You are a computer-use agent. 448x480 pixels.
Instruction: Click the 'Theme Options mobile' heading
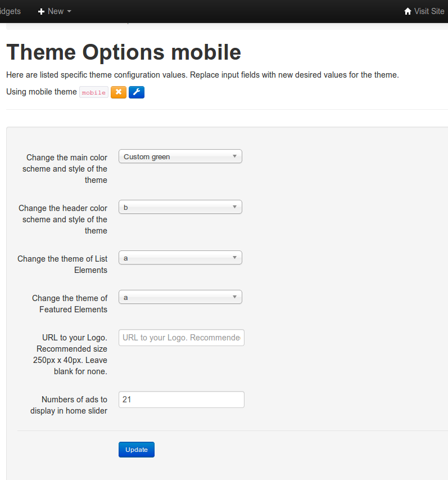click(124, 52)
